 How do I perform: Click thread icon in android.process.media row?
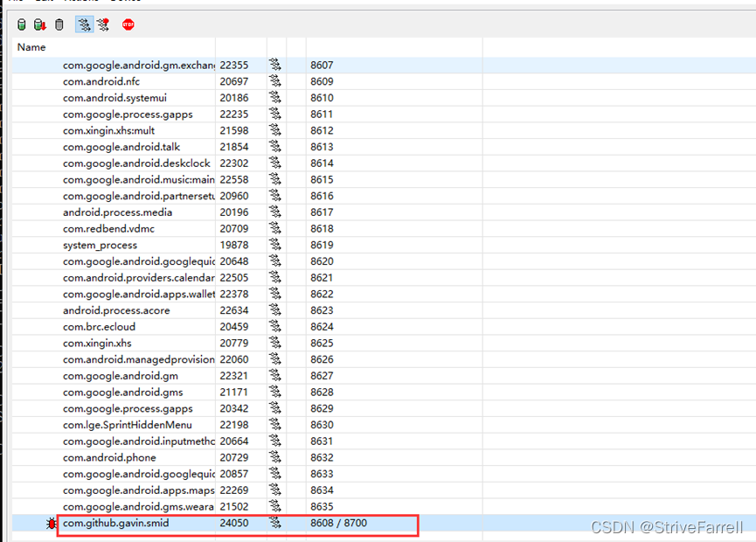(x=274, y=212)
